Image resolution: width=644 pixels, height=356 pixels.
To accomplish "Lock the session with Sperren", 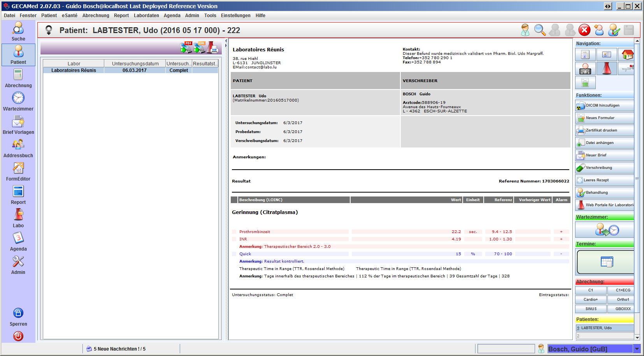I will [18, 316].
